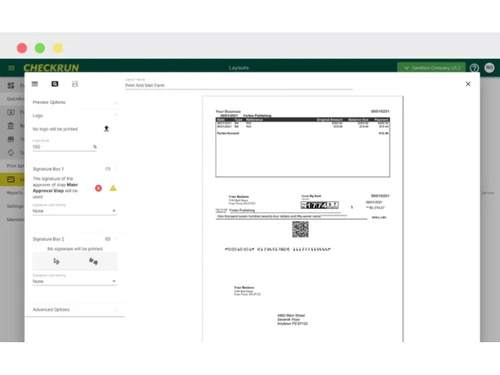Collapse the Signature Box 2 section chevron

pos(116,239)
